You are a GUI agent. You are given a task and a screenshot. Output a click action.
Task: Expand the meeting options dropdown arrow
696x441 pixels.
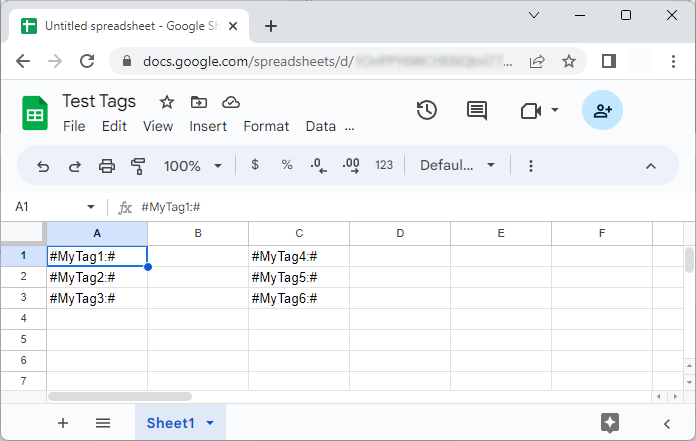[555, 110]
